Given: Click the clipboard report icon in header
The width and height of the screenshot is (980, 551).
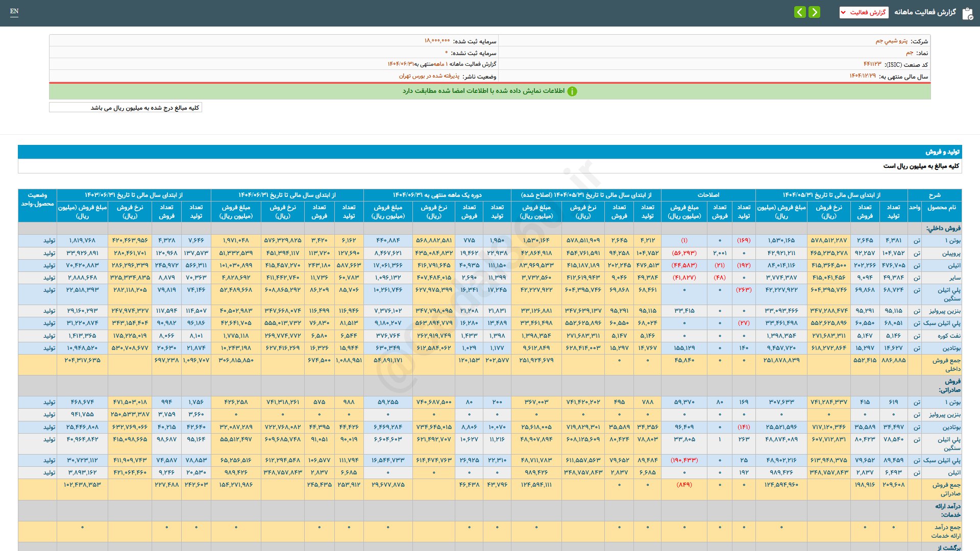Looking at the screenshot, I should 967,13.
